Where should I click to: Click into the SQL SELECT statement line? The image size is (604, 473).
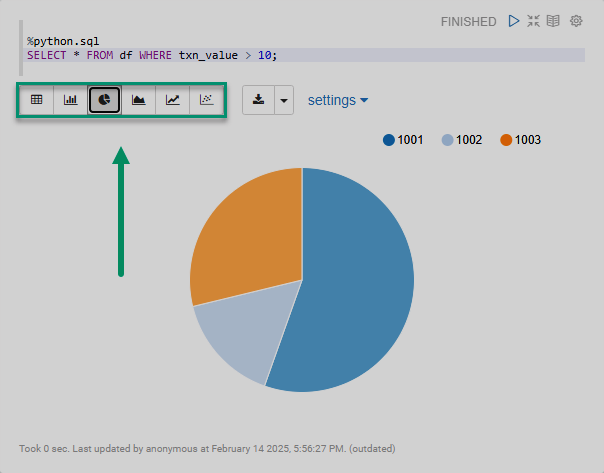coord(150,55)
